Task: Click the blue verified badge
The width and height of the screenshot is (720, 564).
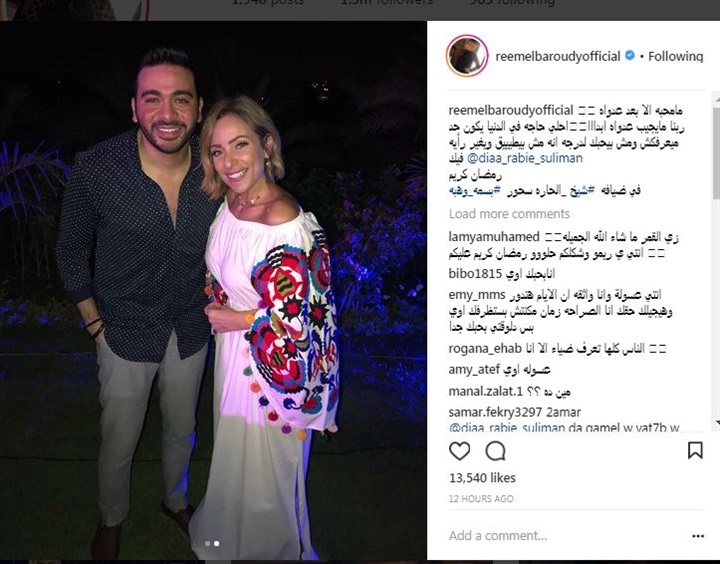Action: click(630, 56)
